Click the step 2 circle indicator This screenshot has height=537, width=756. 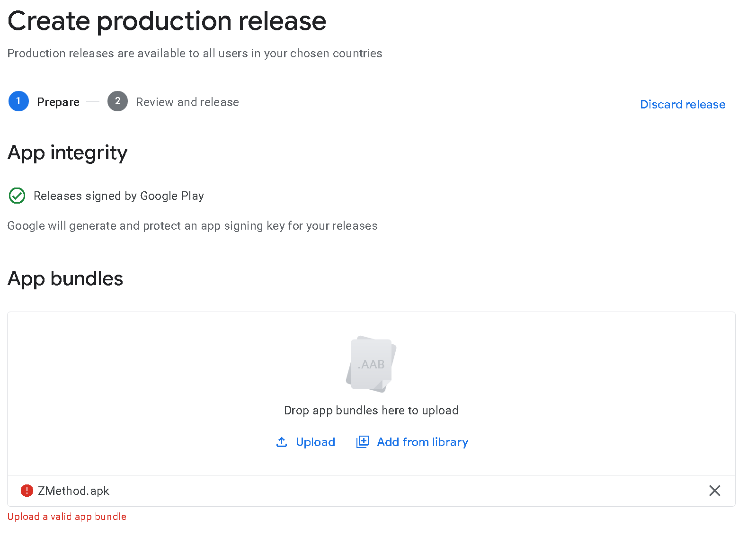[x=117, y=101]
